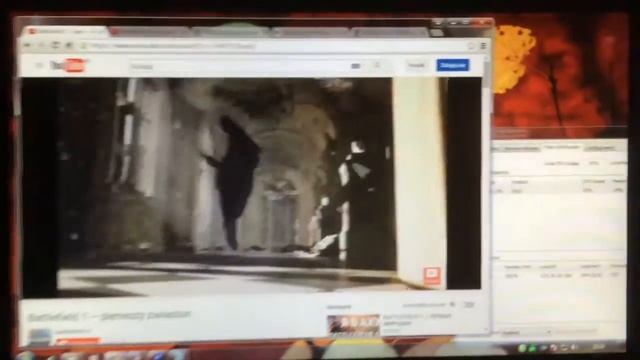This screenshot has height=360, width=640.
Task: Click the Windows Start button on taskbar
Action: pos(25,355)
